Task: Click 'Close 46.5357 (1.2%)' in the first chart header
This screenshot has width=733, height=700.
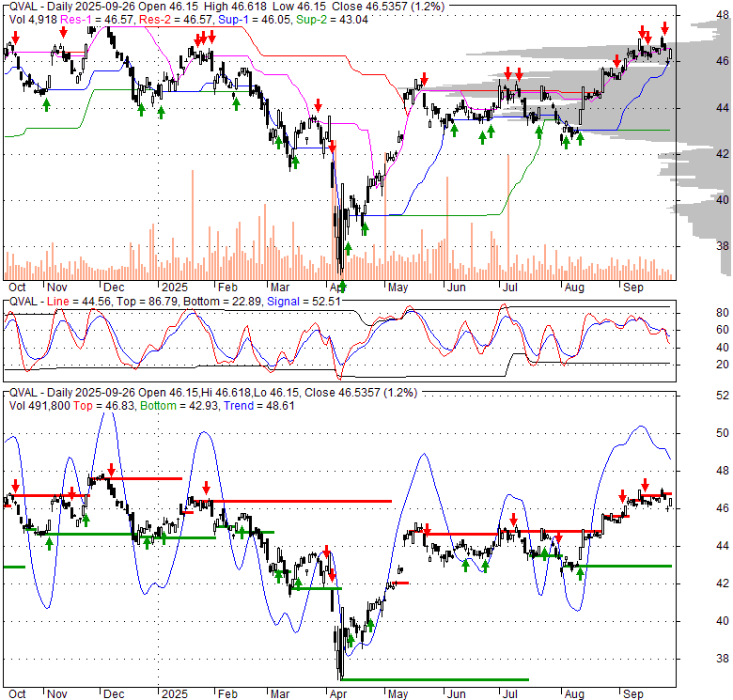Action: (388, 7)
